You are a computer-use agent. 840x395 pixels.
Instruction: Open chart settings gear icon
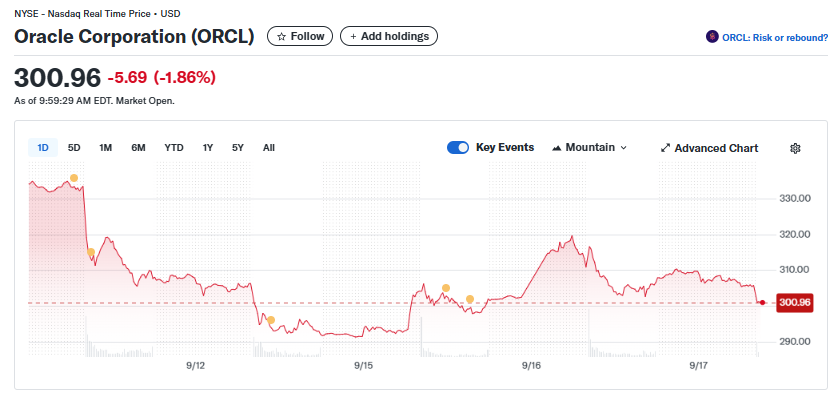tap(795, 148)
